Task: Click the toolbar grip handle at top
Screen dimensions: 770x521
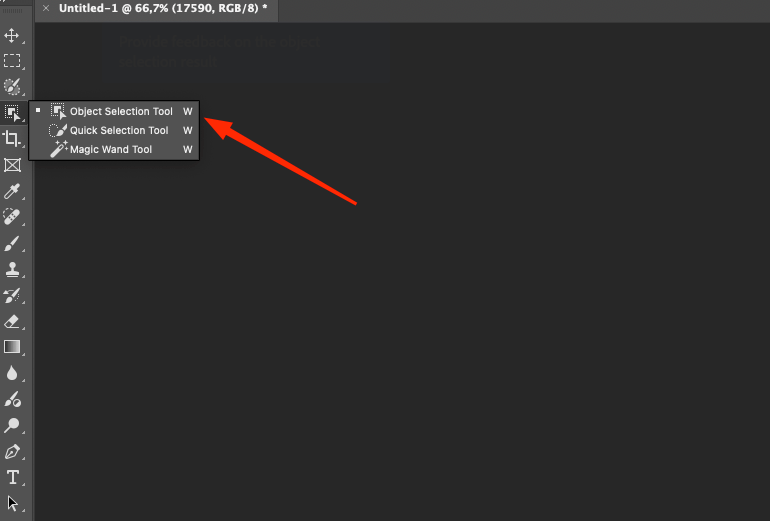Action: click(x=12, y=11)
